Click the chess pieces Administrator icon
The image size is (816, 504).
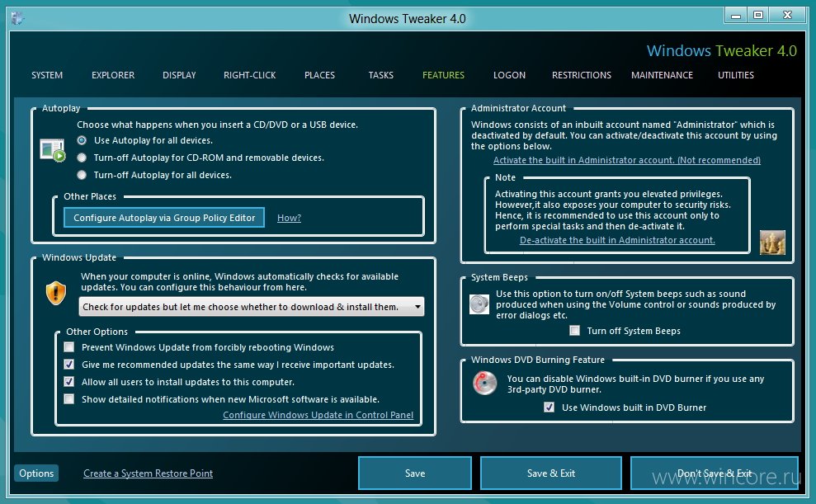coord(772,243)
